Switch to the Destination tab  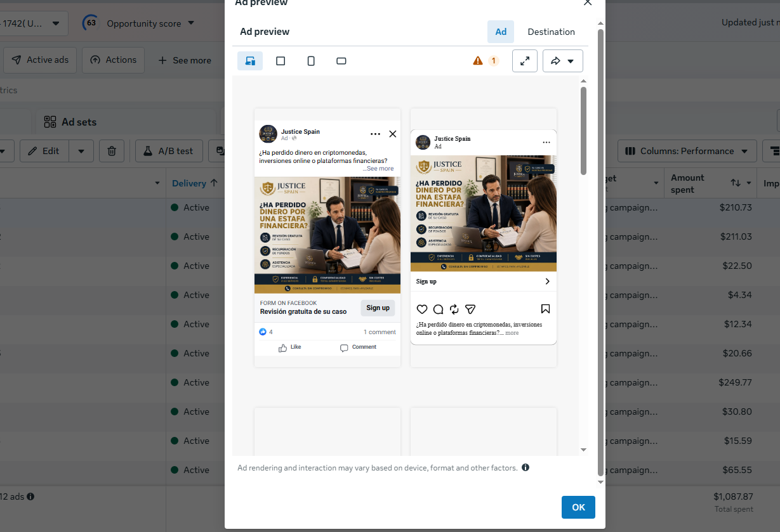point(551,32)
